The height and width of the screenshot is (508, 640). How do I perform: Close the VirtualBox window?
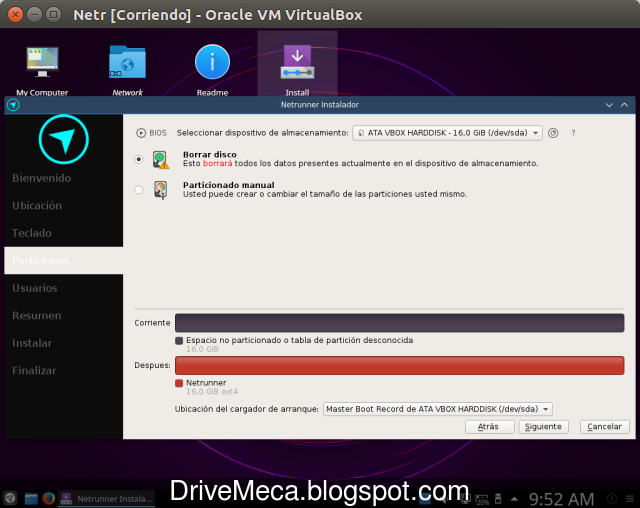click(x=16, y=15)
